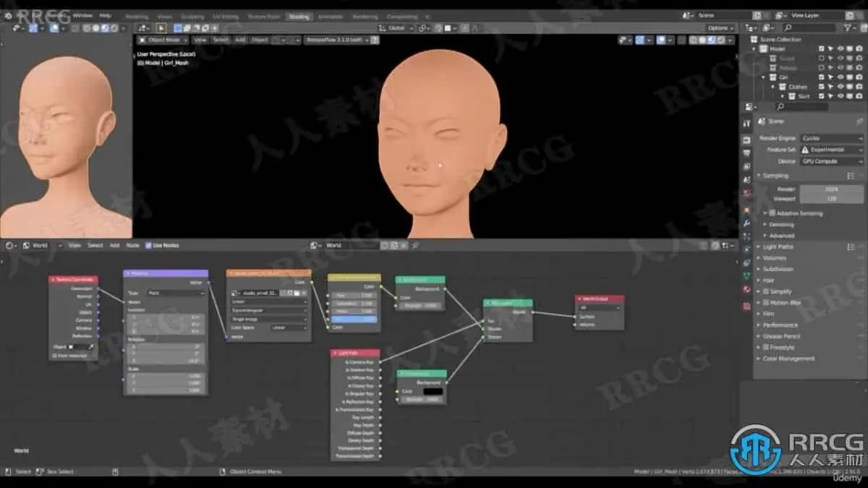Expand the Performance panel

[780, 325]
